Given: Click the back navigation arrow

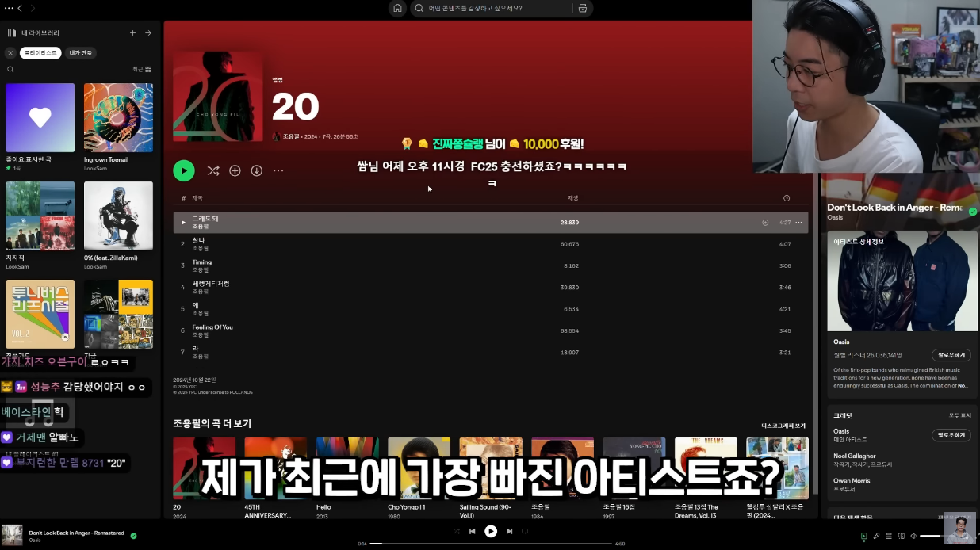Looking at the screenshot, I should coord(20,8).
